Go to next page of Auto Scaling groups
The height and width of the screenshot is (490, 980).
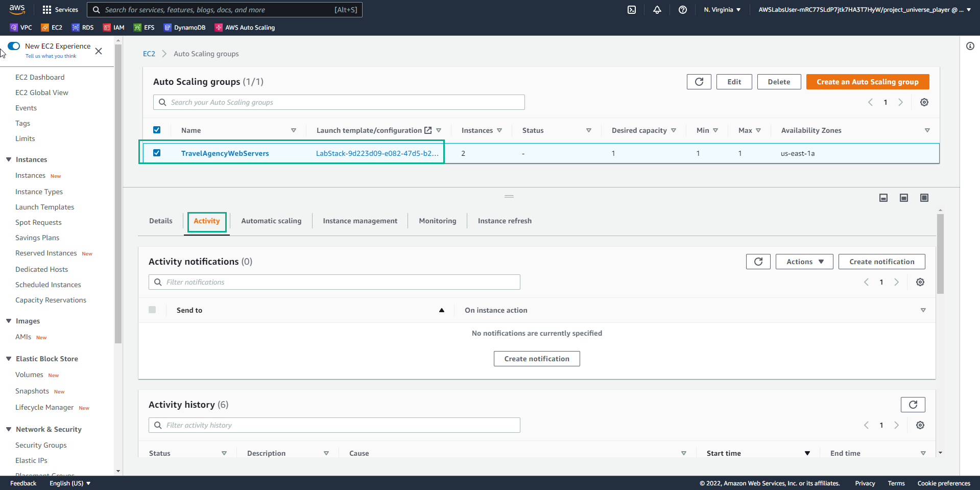900,102
